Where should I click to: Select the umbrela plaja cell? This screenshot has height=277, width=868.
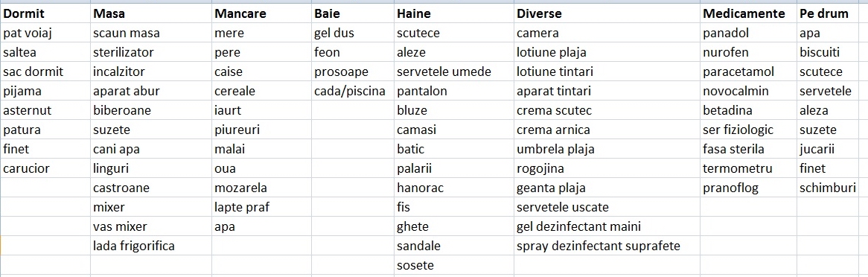point(607,149)
